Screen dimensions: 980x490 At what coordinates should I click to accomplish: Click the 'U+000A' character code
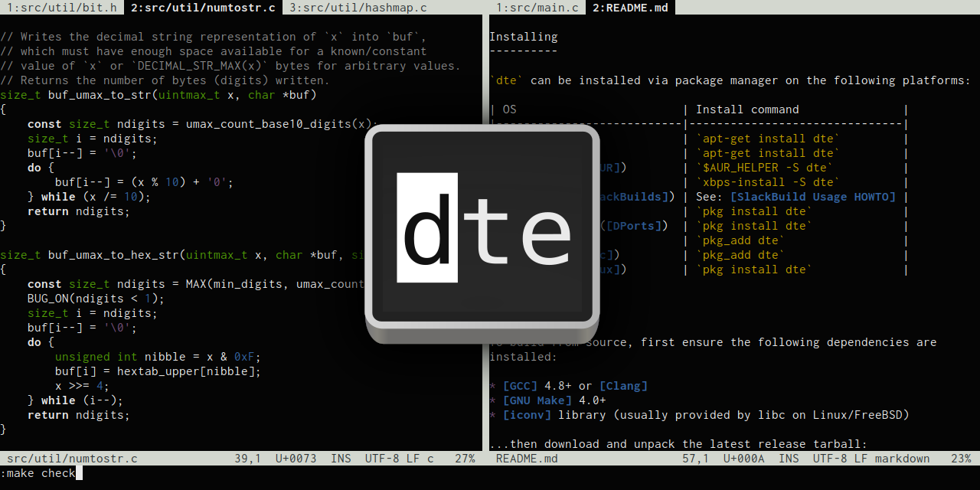coord(743,459)
